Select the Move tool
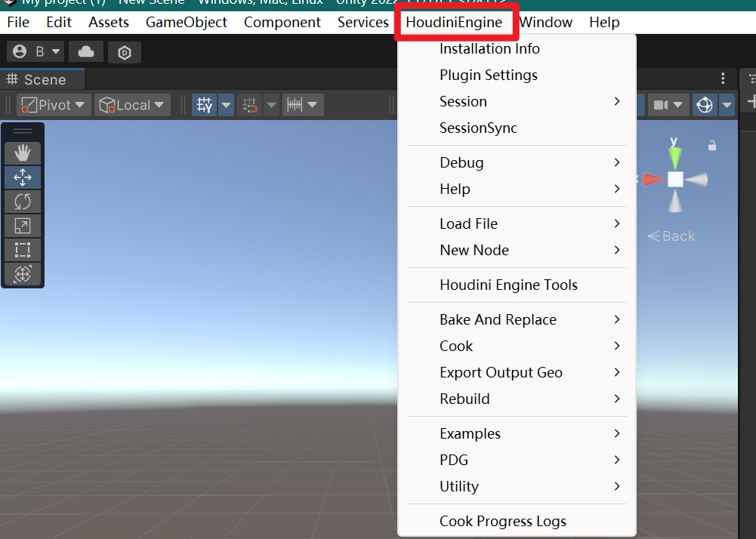Image resolution: width=756 pixels, height=539 pixels. [x=23, y=177]
